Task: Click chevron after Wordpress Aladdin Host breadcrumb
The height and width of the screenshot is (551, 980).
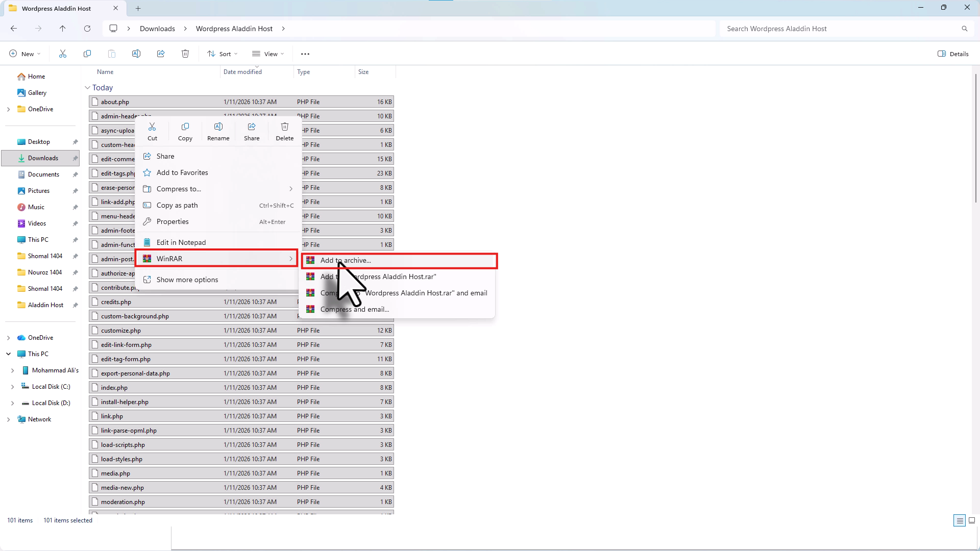Action: point(283,29)
